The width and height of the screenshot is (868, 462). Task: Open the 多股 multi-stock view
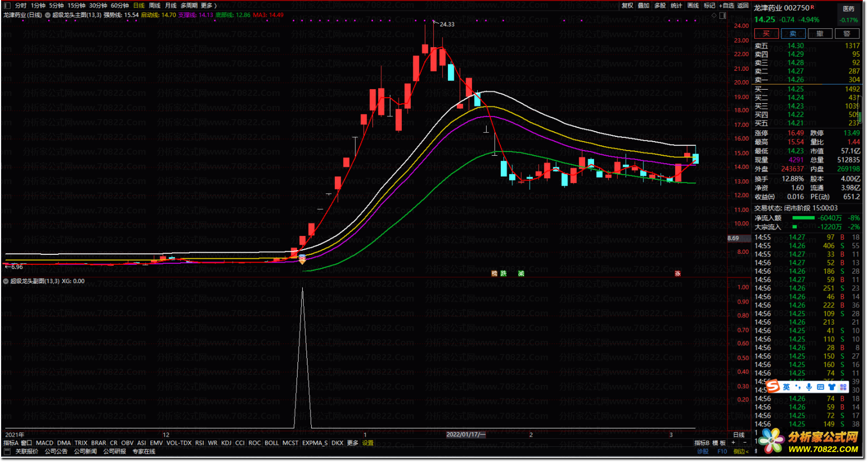(660, 6)
